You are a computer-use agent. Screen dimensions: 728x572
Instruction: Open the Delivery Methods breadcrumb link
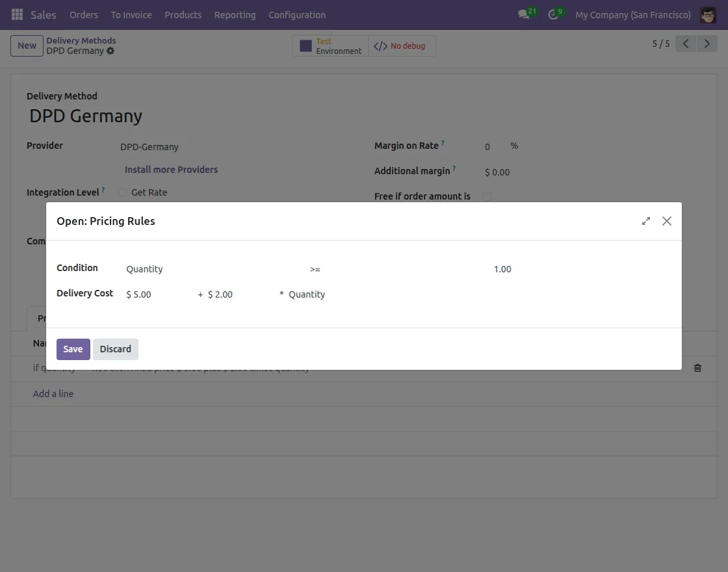[81, 40]
